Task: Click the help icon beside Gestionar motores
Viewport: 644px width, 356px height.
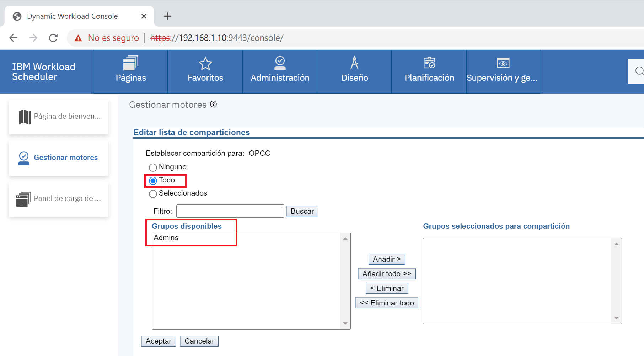Action: [x=214, y=104]
